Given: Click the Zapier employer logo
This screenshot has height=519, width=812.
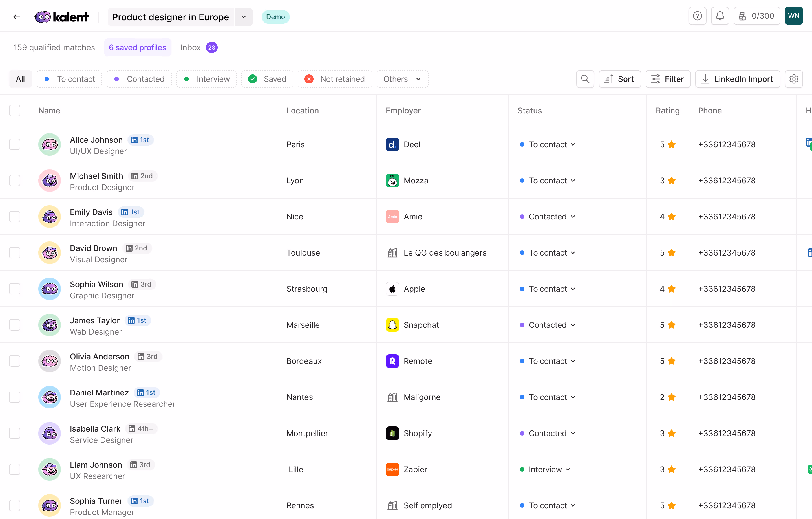Looking at the screenshot, I should point(392,469).
